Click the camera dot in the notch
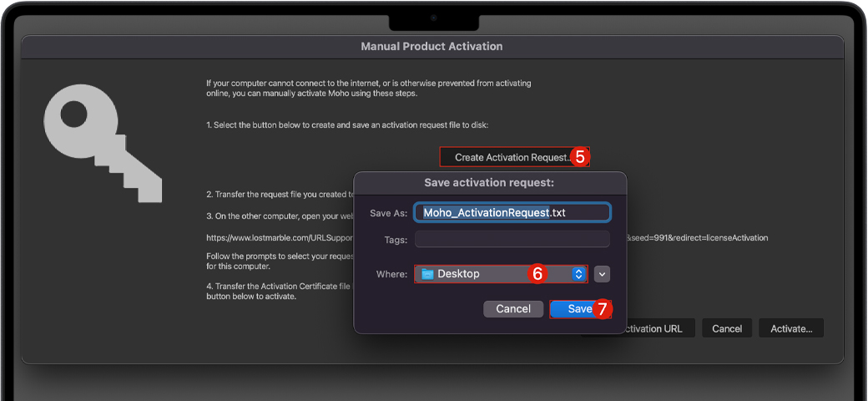This screenshot has width=868, height=401. coord(433,18)
